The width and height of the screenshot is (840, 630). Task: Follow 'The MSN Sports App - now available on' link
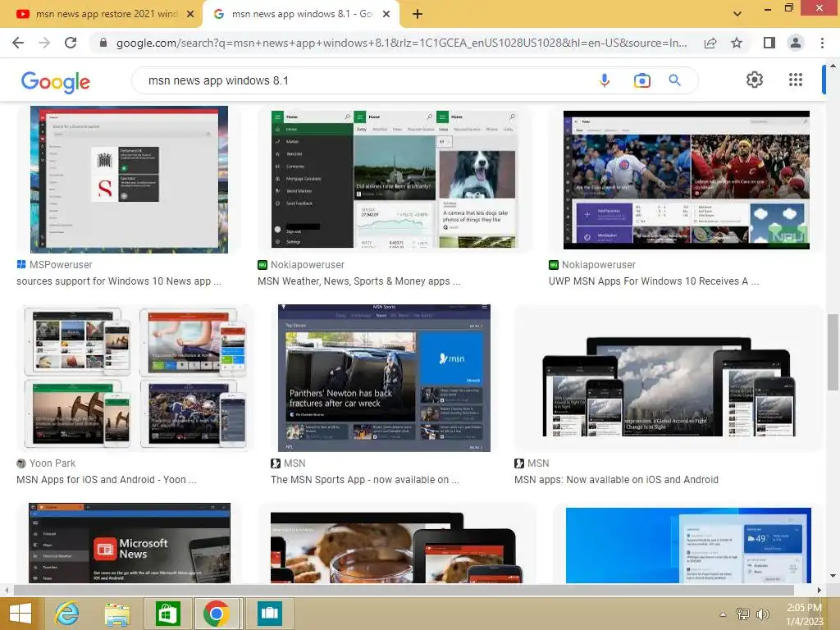pos(365,479)
